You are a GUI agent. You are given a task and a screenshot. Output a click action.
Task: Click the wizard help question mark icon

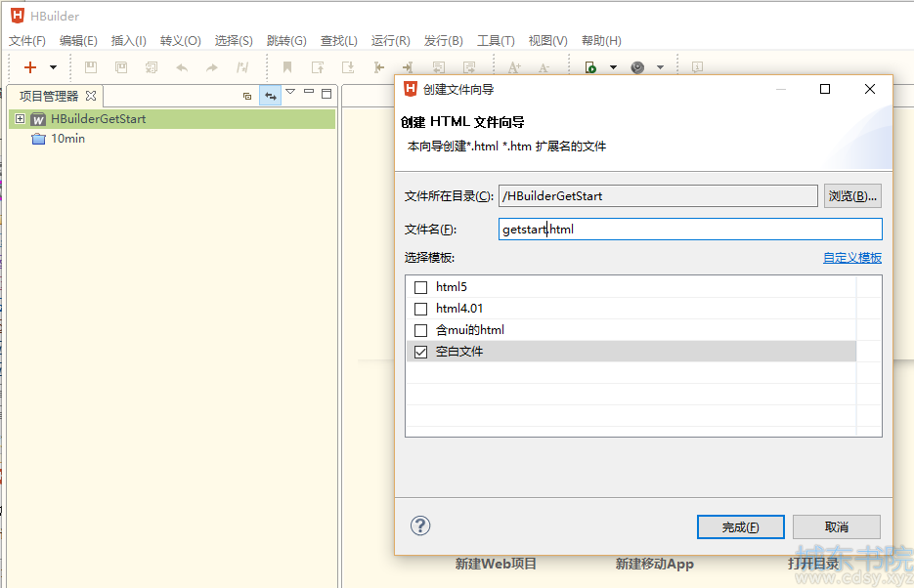[420, 525]
